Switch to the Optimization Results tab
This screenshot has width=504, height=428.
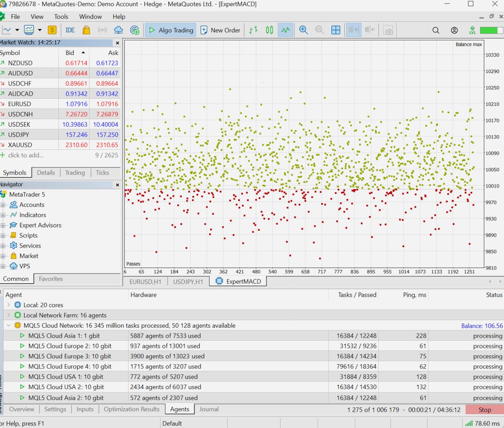point(132,409)
